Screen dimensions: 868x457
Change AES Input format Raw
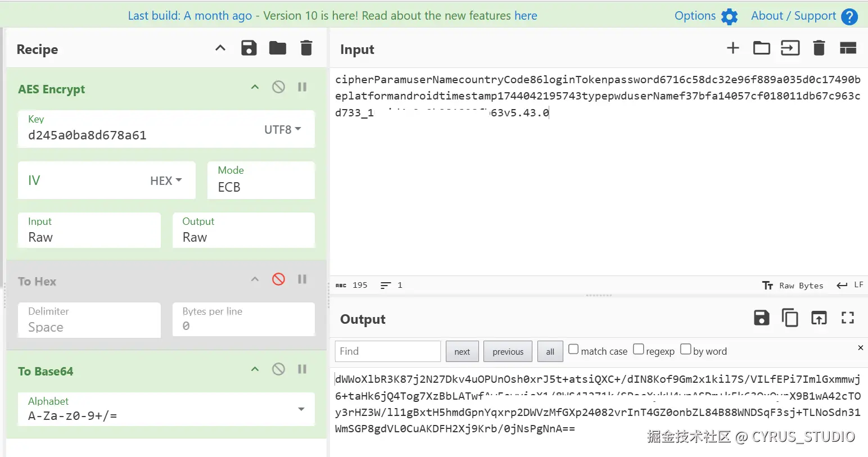(89, 230)
